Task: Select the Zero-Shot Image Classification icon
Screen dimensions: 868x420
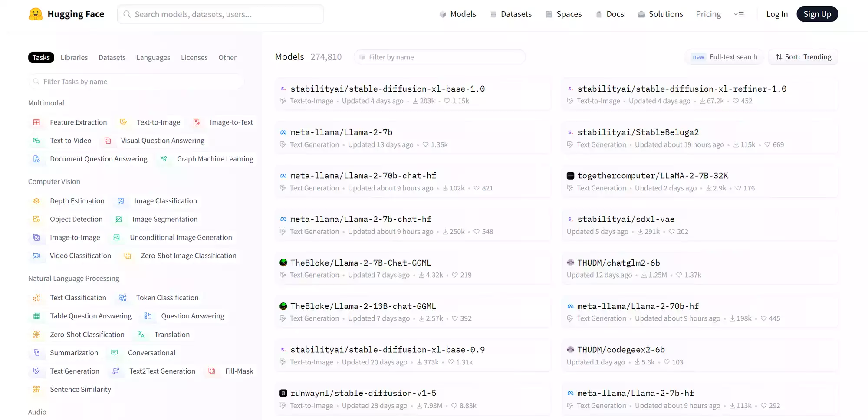Action: 128,256
